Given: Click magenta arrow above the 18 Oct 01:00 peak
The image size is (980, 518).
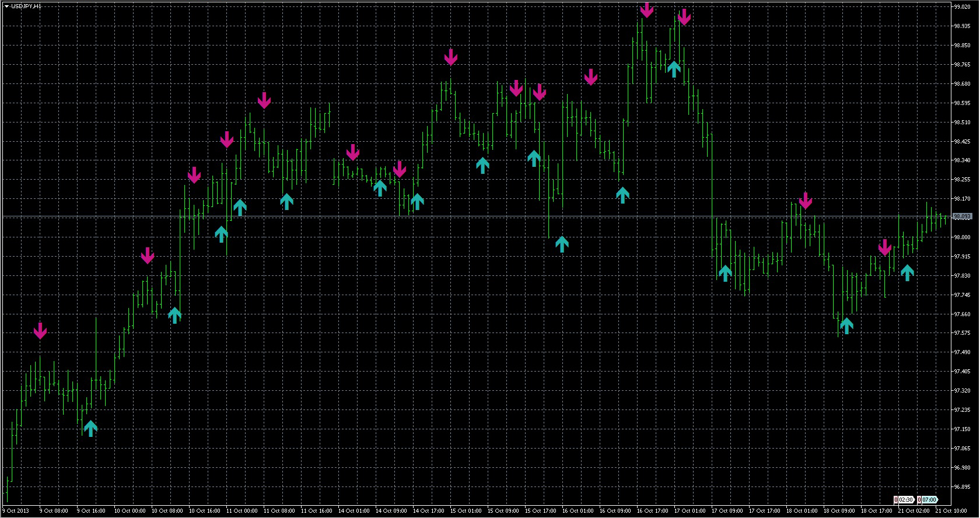Looking at the screenshot, I should pyautogui.click(x=806, y=201).
